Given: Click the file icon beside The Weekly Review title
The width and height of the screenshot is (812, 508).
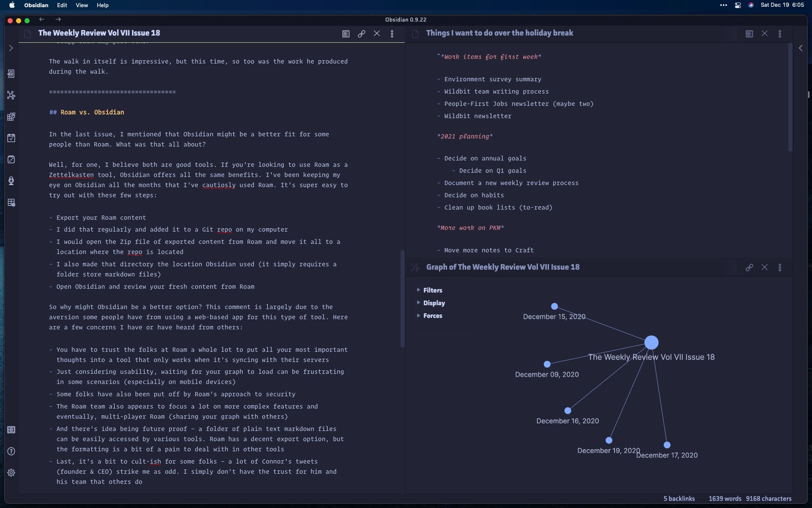Looking at the screenshot, I should coord(28,34).
